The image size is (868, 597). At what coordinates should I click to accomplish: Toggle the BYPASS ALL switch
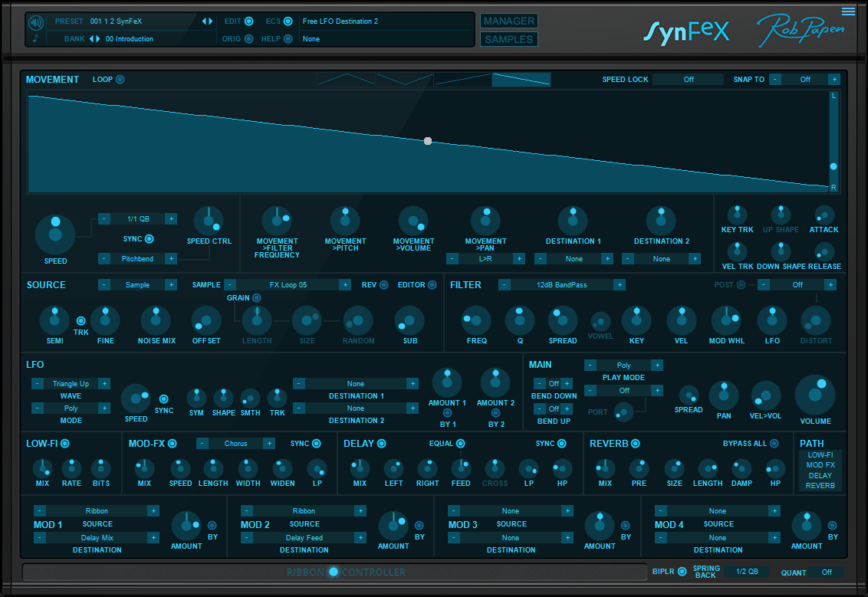tap(774, 443)
